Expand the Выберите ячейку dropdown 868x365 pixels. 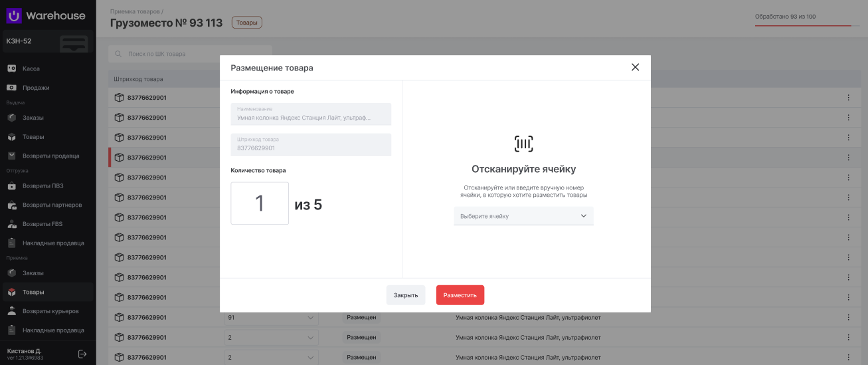[x=523, y=216]
